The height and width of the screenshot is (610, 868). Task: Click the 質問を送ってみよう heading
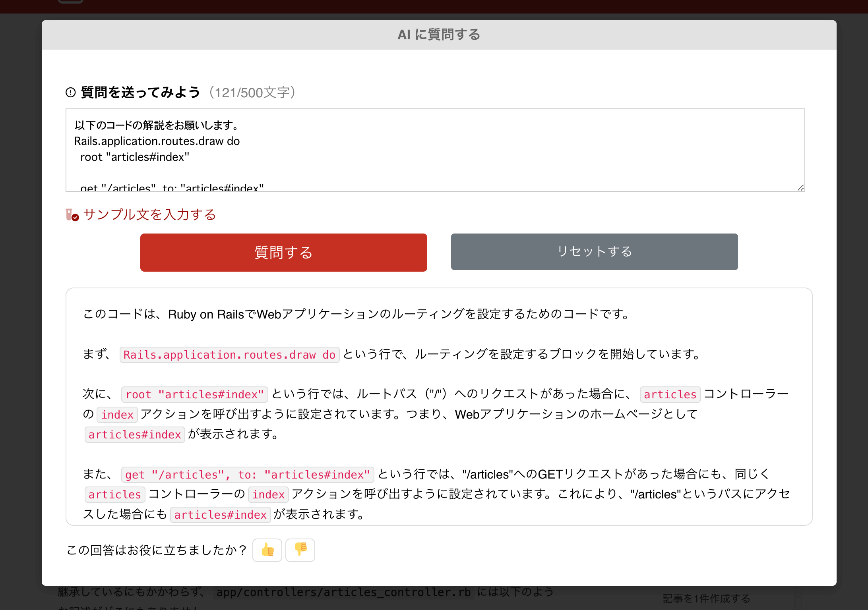coord(140,93)
